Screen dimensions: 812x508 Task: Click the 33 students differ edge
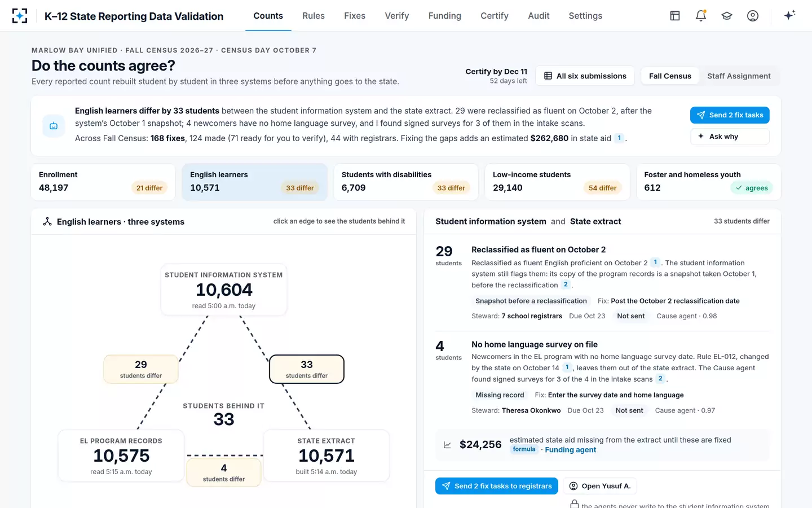pyautogui.click(x=307, y=369)
